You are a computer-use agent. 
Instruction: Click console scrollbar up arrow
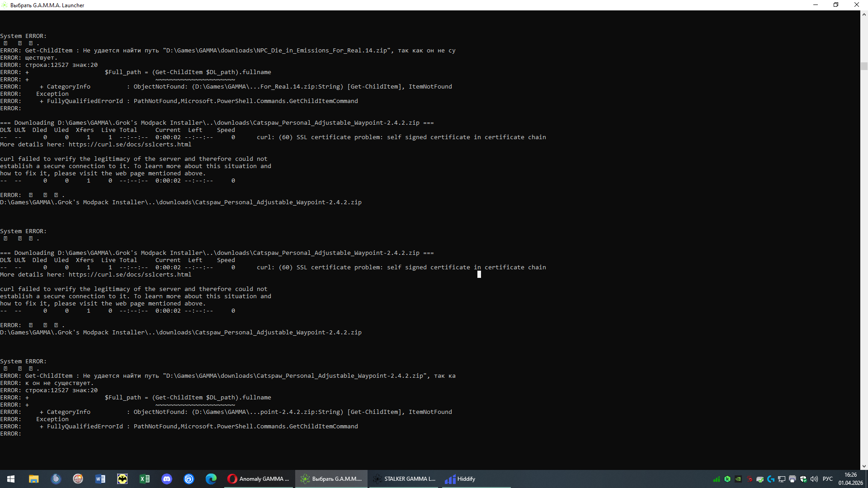click(x=864, y=14)
